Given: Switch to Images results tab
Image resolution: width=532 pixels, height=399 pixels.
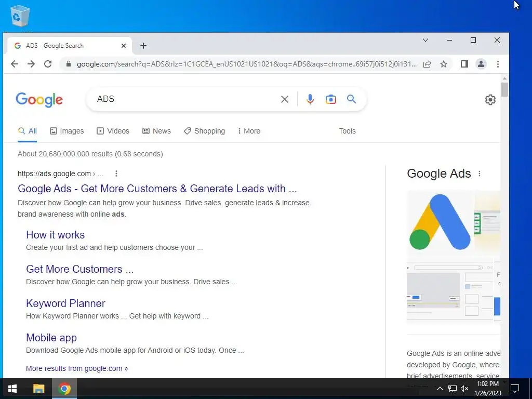Looking at the screenshot, I should (x=67, y=131).
